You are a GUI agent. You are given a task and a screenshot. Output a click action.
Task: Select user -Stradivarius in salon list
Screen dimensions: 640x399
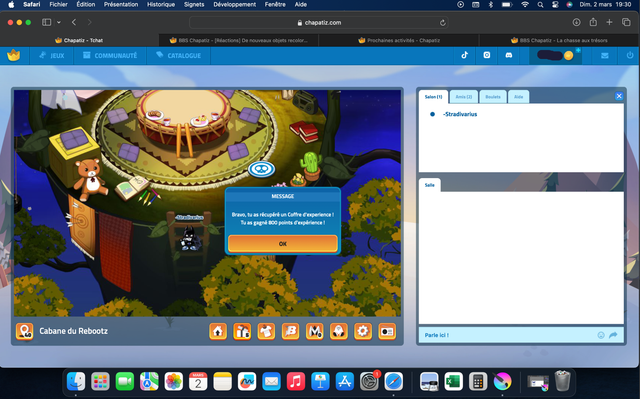[460, 114]
